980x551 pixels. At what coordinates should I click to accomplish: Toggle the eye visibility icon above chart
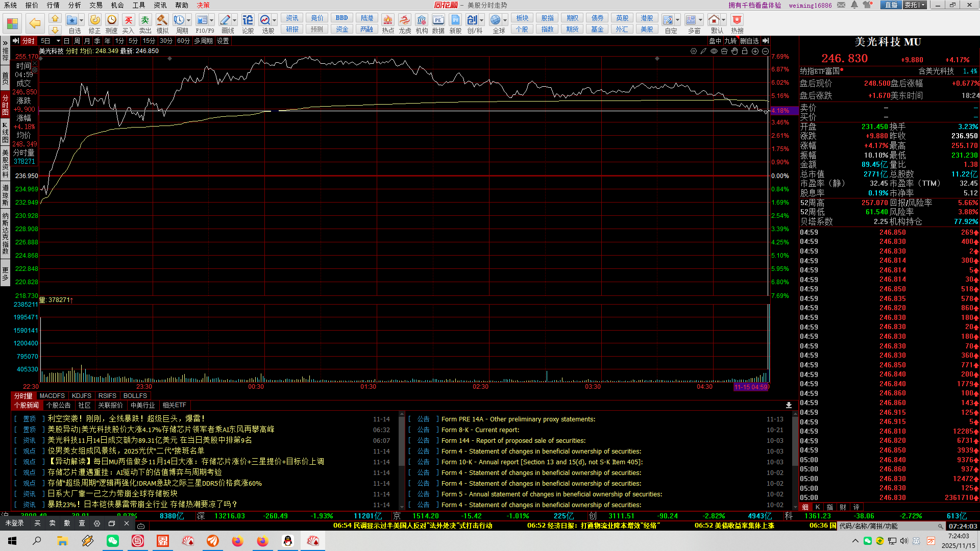(714, 51)
